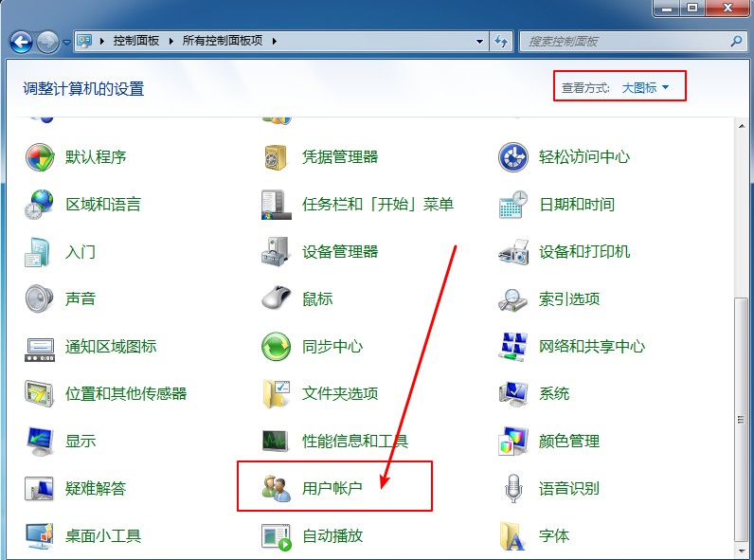Open address bar history dropdown arrow
The height and width of the screenshot is (560, 754).
coord(480,42)
